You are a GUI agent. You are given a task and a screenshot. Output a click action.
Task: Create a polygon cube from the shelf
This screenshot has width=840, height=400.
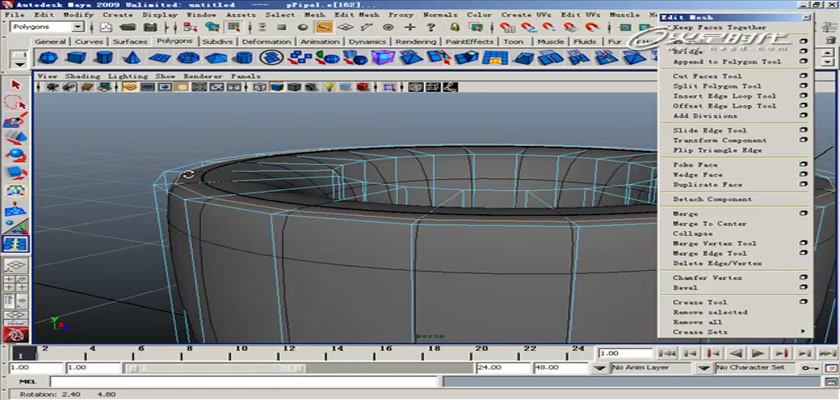pyautogui.click(x=76, y=57)
